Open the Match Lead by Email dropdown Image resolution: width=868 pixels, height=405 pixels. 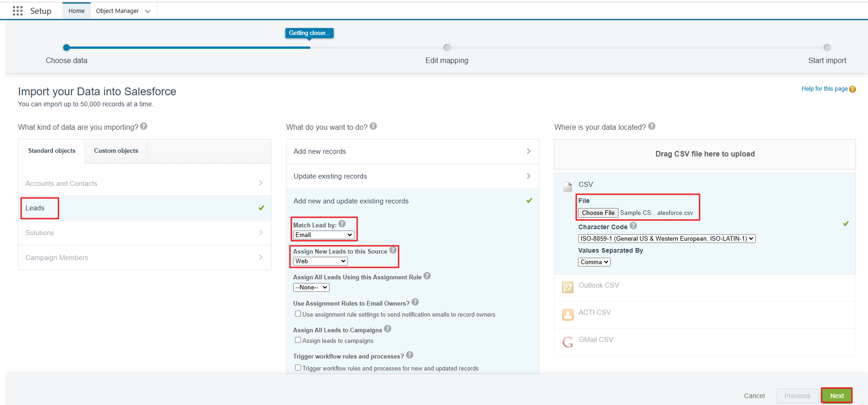324,235
